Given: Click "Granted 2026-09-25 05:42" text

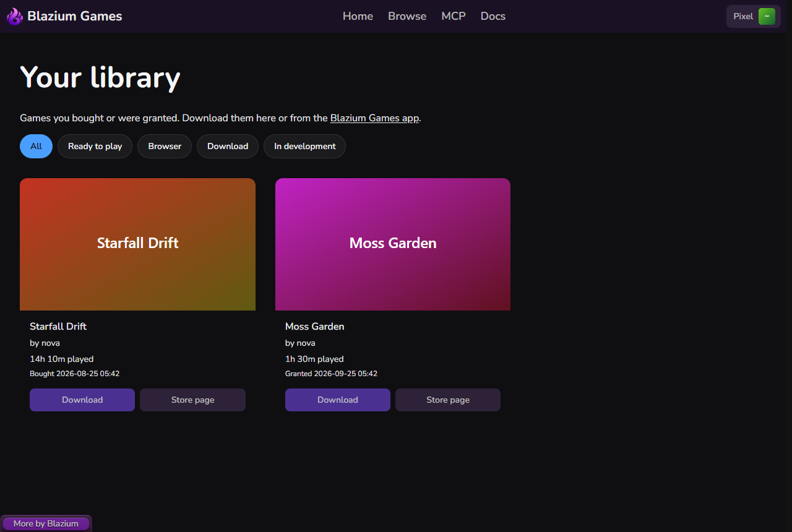Looking at the screenshot, I should [331, 374].
